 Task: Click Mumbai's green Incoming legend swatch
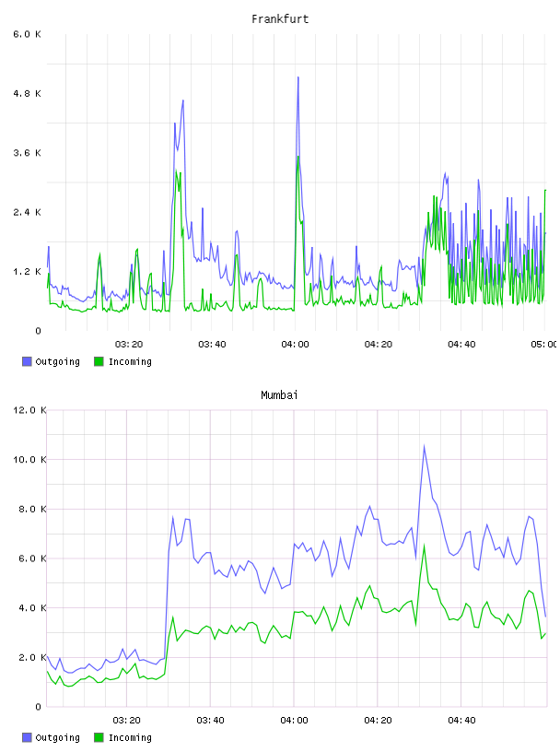pyautogui.click(x=99, y=737)
